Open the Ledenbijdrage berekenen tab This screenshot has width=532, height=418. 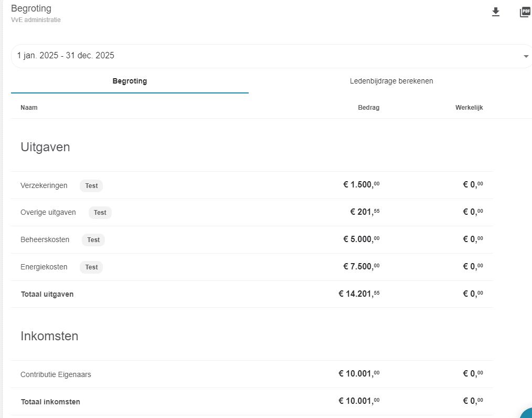point(391,81)
